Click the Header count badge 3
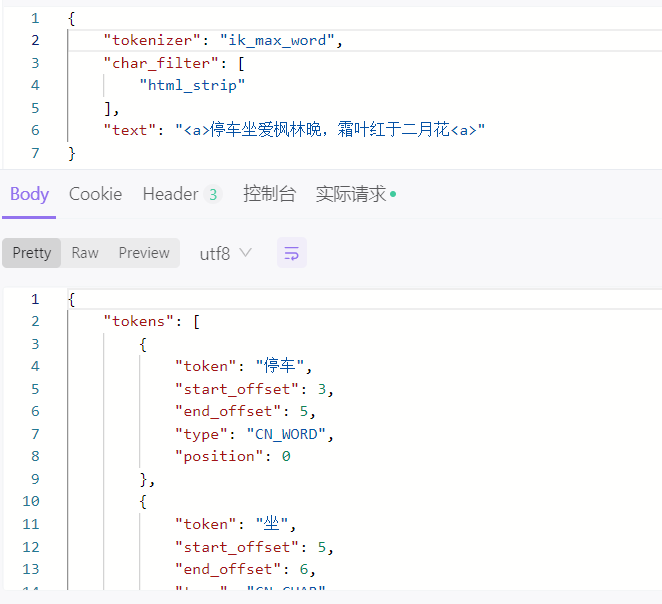The width and height of the screenshot is (662, 604). 212,195
